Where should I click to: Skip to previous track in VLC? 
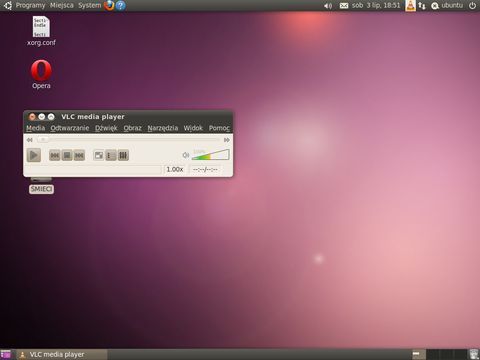[x=55, y=155]
